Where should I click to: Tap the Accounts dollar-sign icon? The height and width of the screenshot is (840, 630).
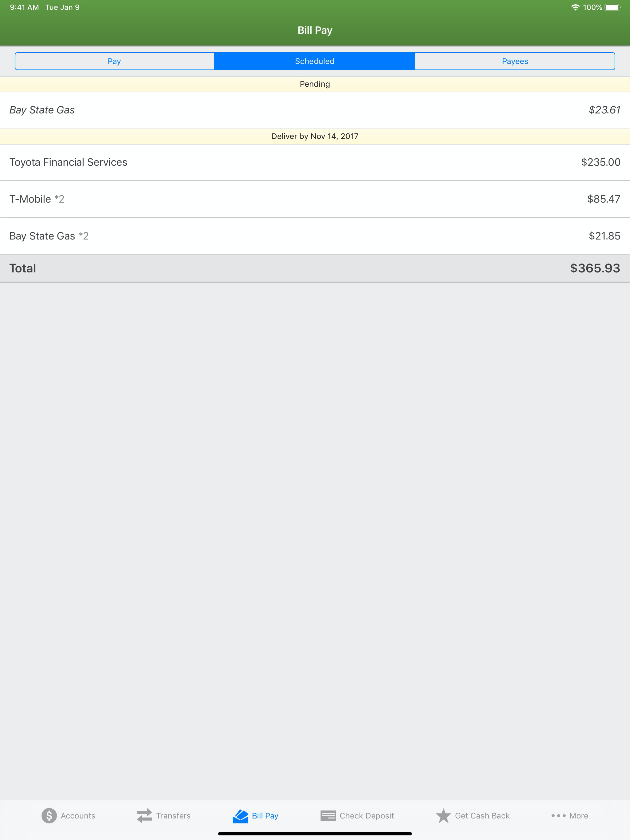[x=49, y=815]
